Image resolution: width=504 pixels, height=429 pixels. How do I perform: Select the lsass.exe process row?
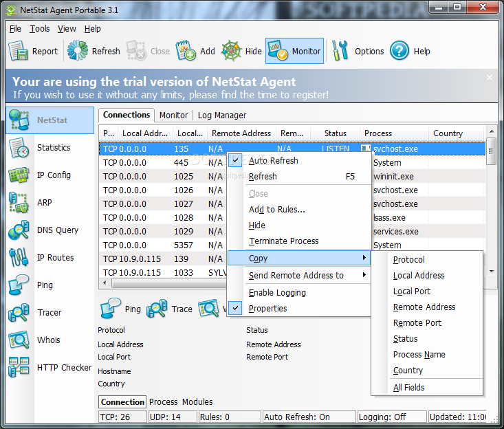click(292, 217)
